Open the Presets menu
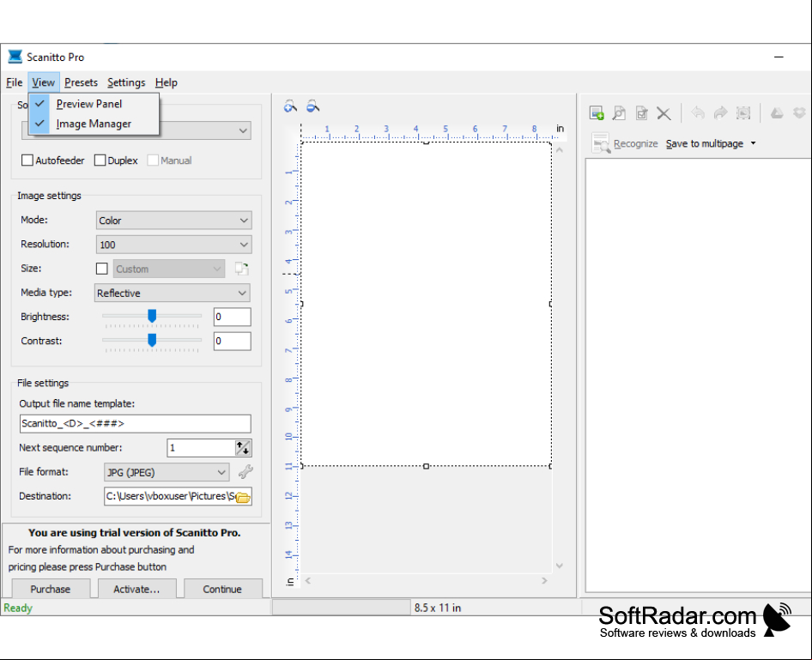The image size is (812, 660). click(x=81, y=82)
